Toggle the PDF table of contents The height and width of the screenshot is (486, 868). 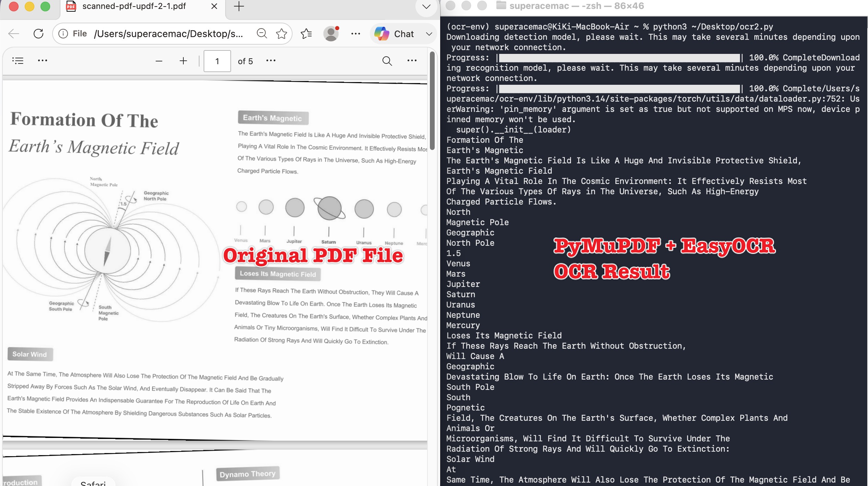(x=18, y=61)
